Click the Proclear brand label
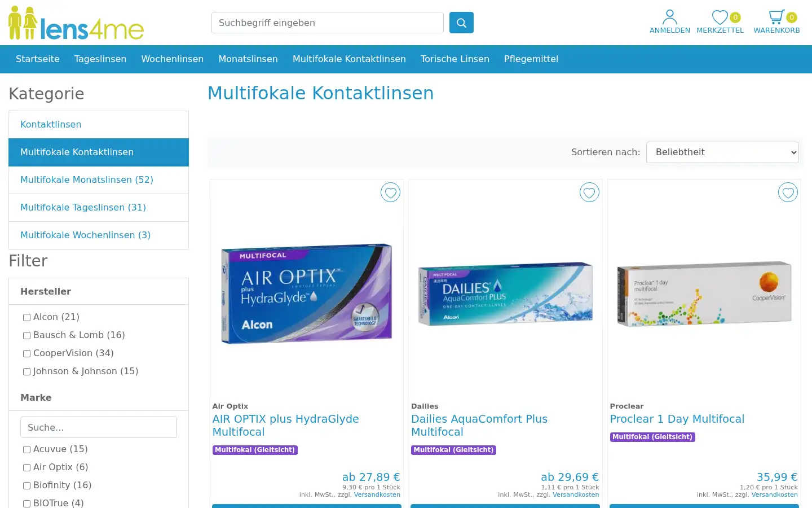 coord(626,406)
